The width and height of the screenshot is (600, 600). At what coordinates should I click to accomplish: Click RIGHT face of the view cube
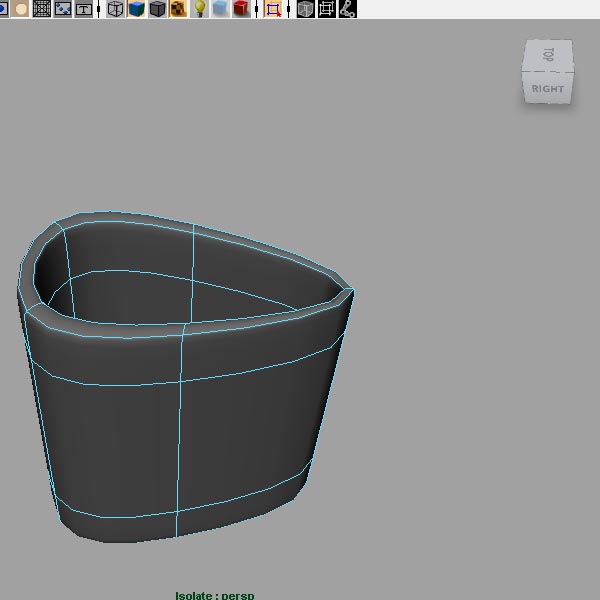pyautogui.click(x=548, y=88)
